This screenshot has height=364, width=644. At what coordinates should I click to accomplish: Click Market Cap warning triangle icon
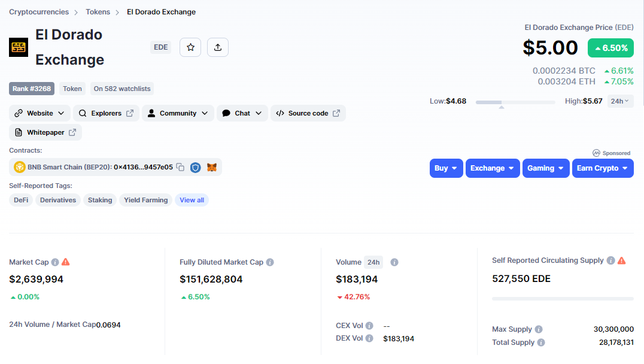pyautogui.click(x=66, y=262)
